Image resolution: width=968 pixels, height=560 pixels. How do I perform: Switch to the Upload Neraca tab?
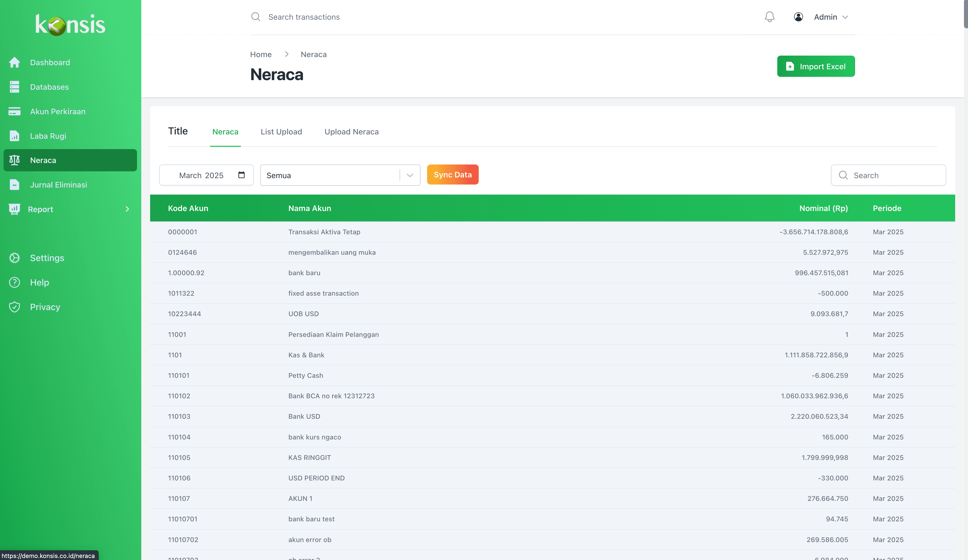click(351, 132)
